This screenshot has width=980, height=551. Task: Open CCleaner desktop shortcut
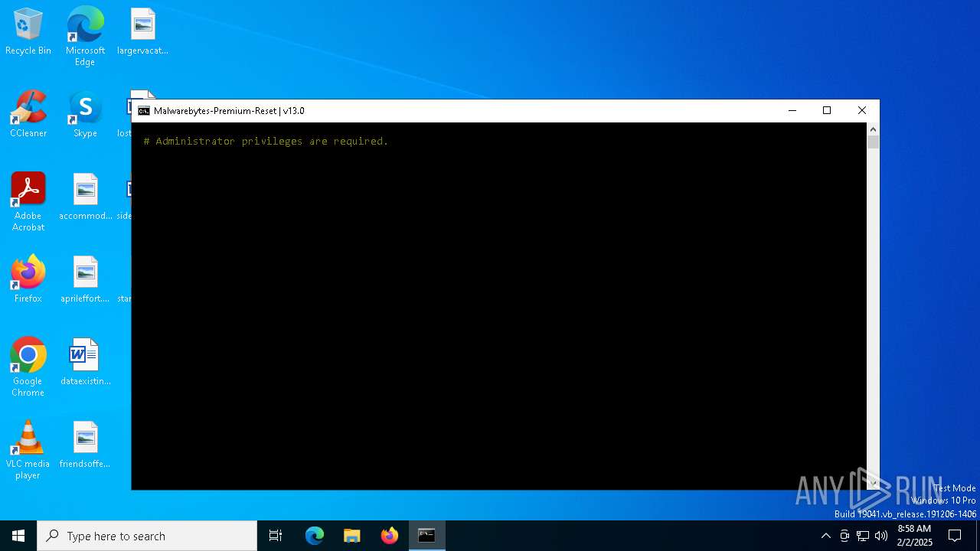(28, 115)
